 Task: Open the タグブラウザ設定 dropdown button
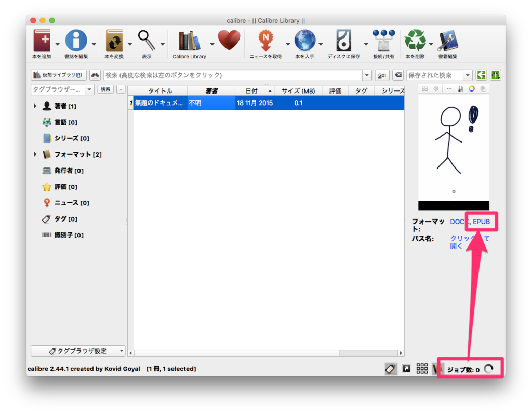pyautogui.click(x=78, y=351)
